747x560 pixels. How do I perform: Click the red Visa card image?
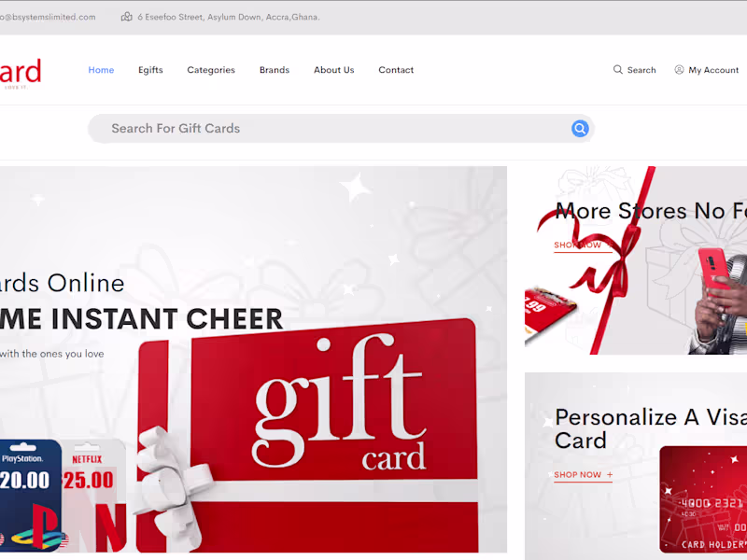coord(703,499)
